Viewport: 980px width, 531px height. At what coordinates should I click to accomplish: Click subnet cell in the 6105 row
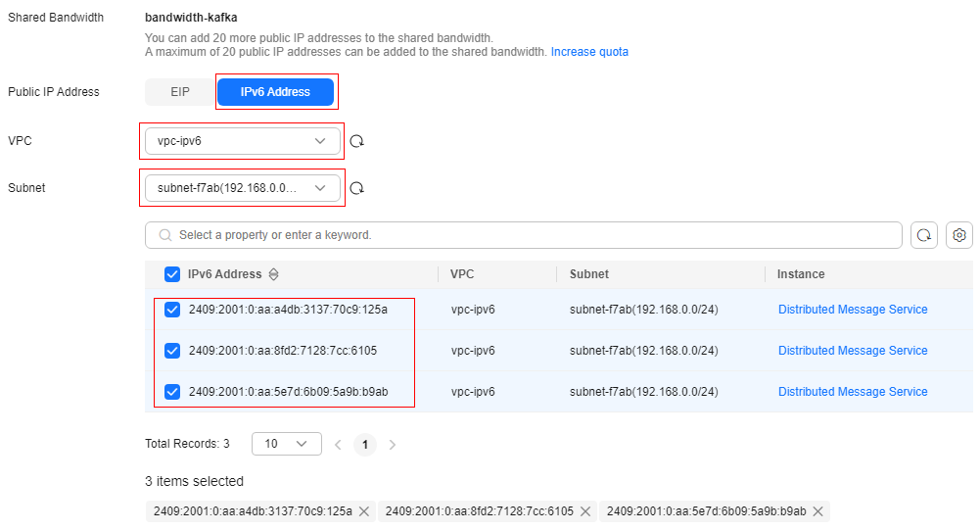tap(644, 351)
